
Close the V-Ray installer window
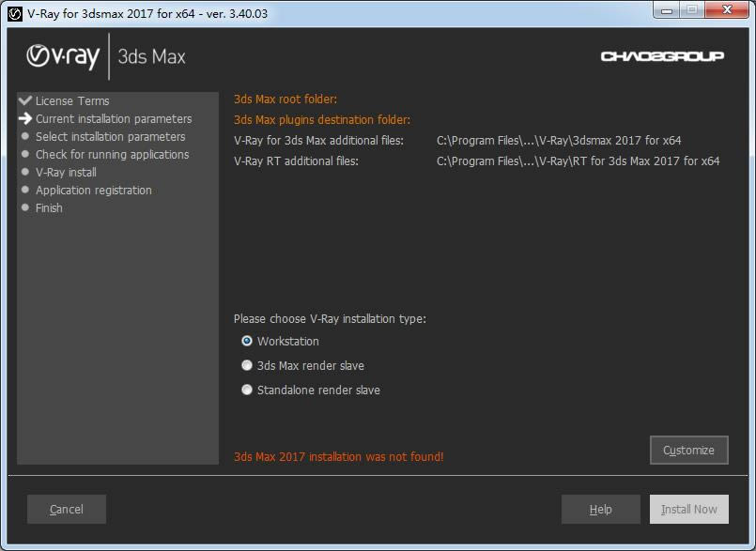728,10
